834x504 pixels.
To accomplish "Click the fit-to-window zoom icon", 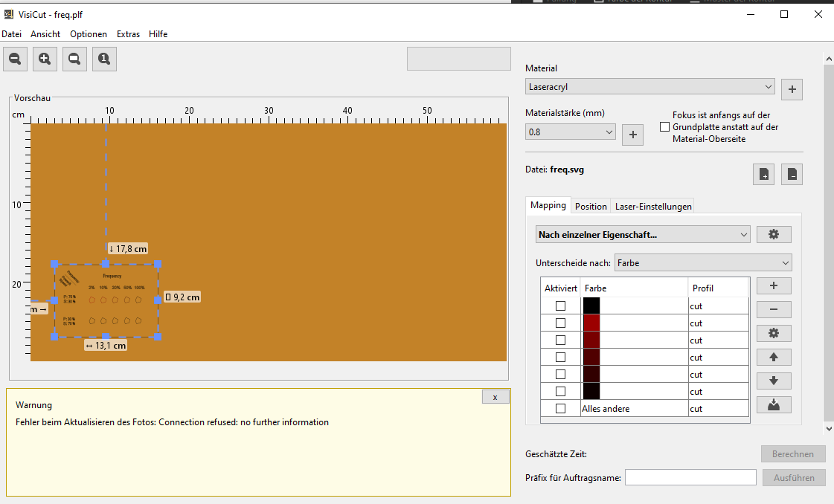I will pyautogui.click(x=74, y=59).
